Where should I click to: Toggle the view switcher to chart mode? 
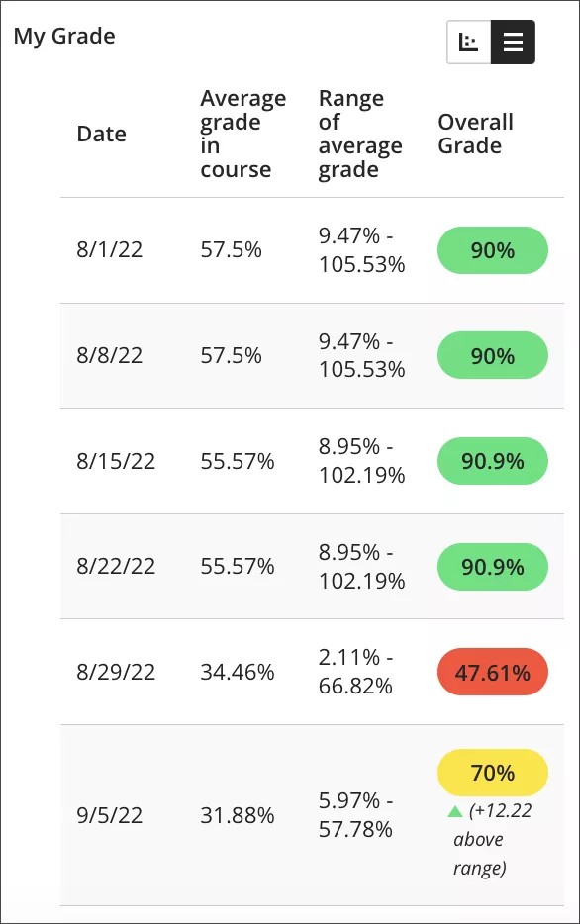pyautogui.click(x=467, y=42)
